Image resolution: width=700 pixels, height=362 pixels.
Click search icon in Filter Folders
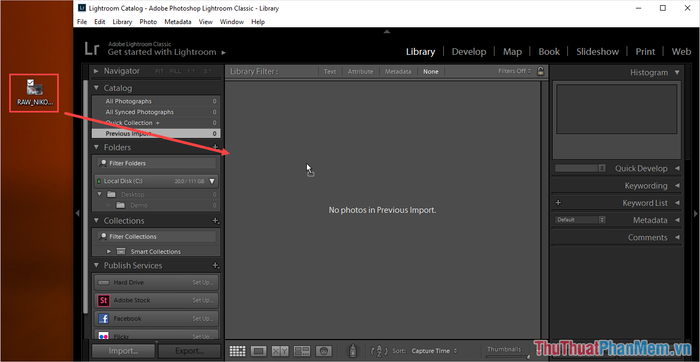tap(104, 163)
